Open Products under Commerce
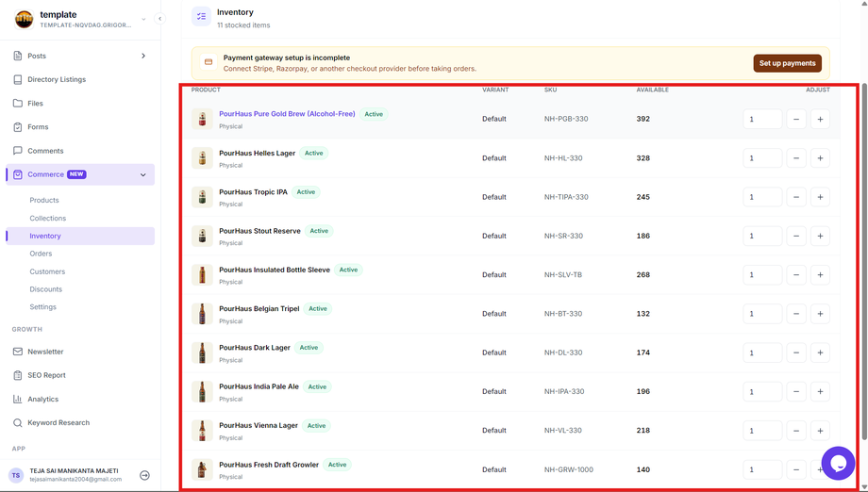868x492 pixels. point(44,200)
